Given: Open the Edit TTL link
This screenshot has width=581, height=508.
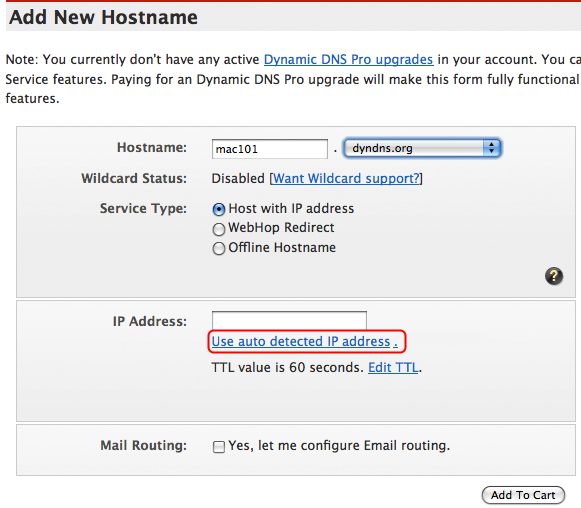Looking at the screenshot, I should point(393,368).
